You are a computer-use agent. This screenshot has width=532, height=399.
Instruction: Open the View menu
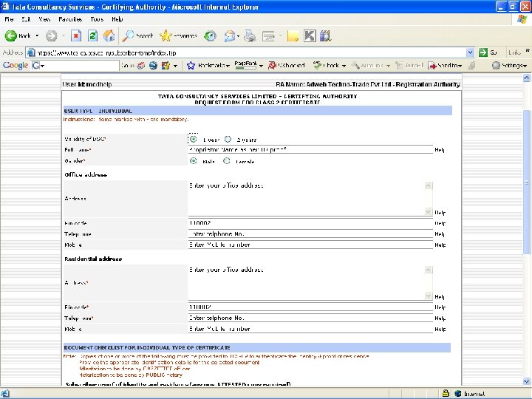click(44, 19)
